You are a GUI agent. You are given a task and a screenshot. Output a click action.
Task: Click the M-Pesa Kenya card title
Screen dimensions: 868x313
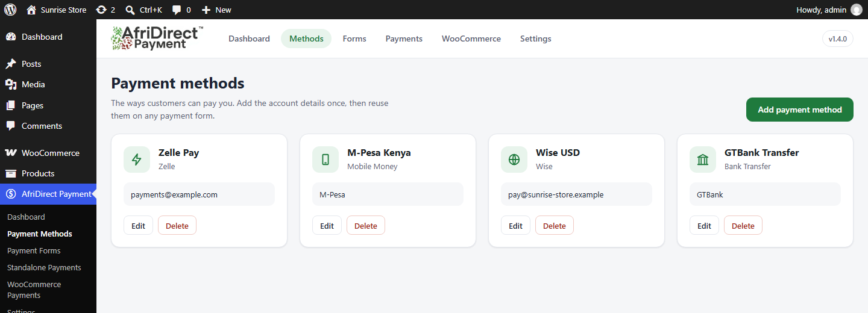(x=379, y=152)
